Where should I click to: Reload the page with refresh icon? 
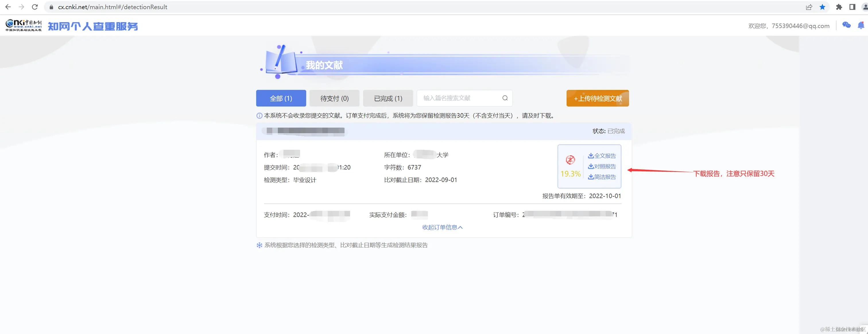point(35,7)
